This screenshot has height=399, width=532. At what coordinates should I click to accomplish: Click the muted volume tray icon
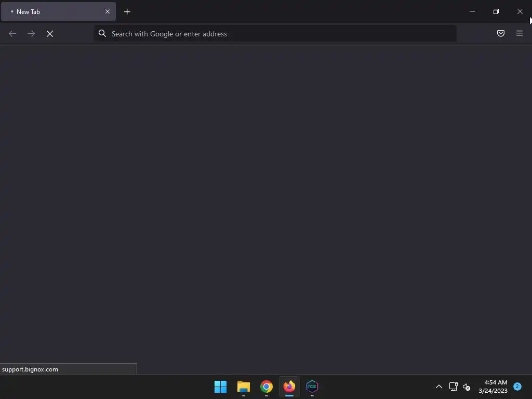[x=467, y=387]
